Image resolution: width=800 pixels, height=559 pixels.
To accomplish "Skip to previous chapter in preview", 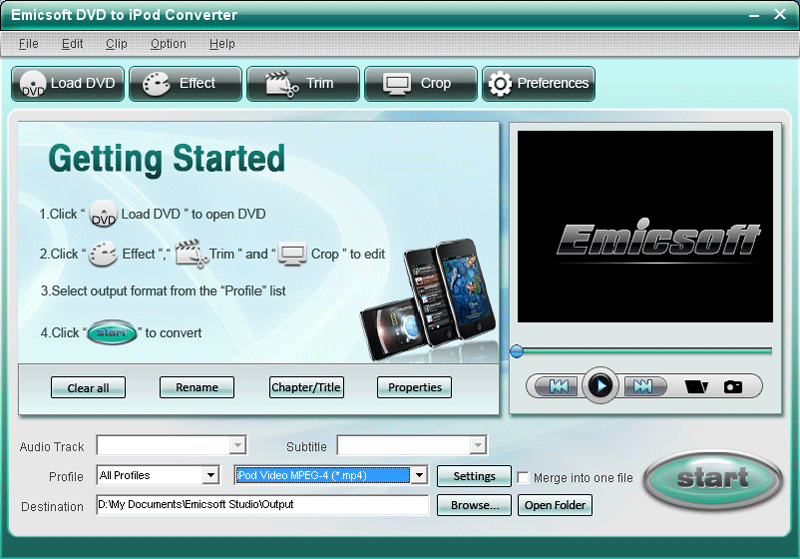I will 559,386.
